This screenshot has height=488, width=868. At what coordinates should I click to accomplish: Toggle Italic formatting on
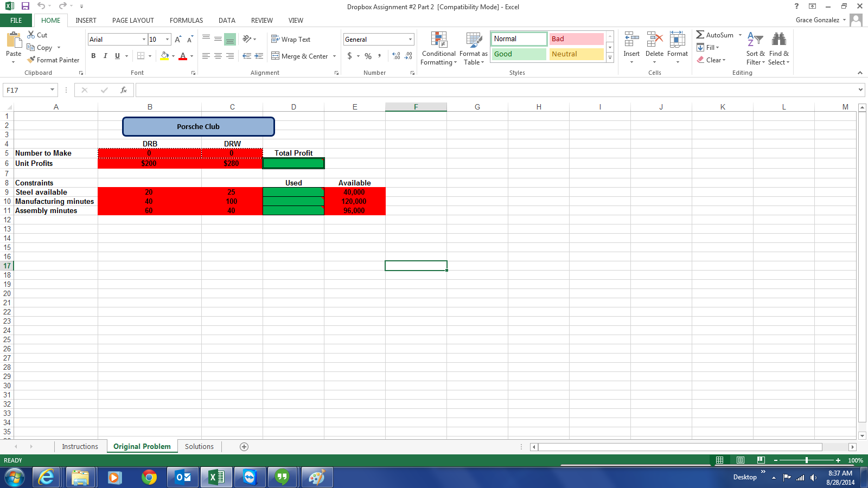pyautogui.click(x=105, y=56)
